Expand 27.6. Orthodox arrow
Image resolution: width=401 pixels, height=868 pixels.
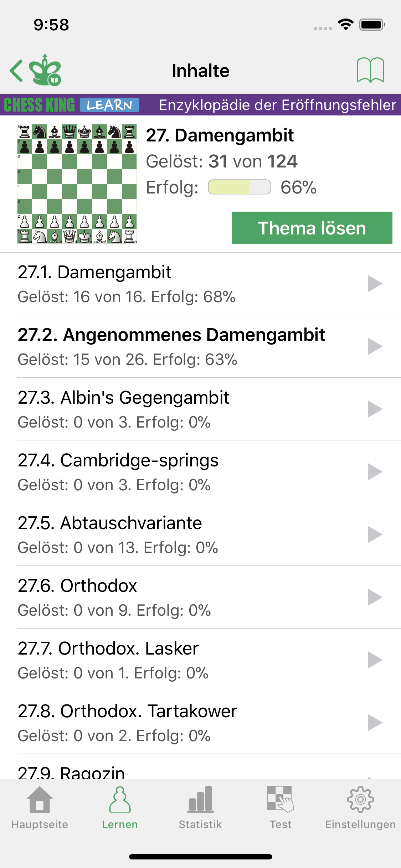pyautogui.click(x=375, y=597)
